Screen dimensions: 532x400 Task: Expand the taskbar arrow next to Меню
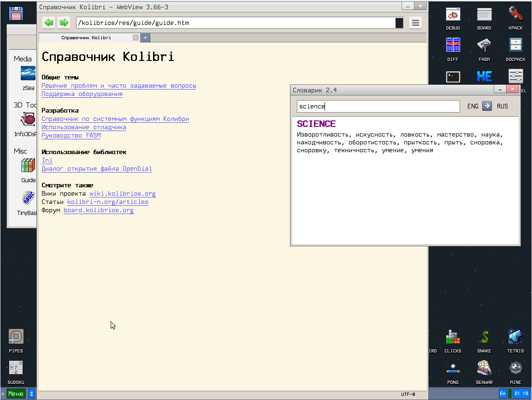31,394
